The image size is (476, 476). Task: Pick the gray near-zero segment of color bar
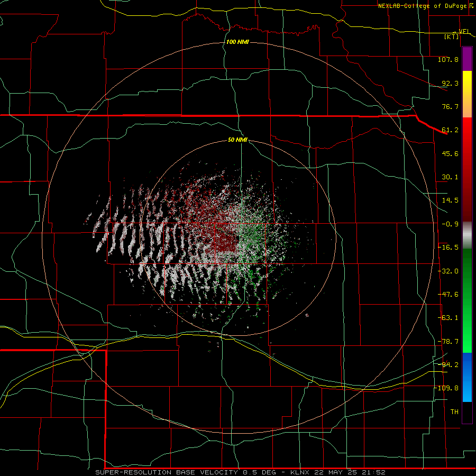(x=467, y=235)
